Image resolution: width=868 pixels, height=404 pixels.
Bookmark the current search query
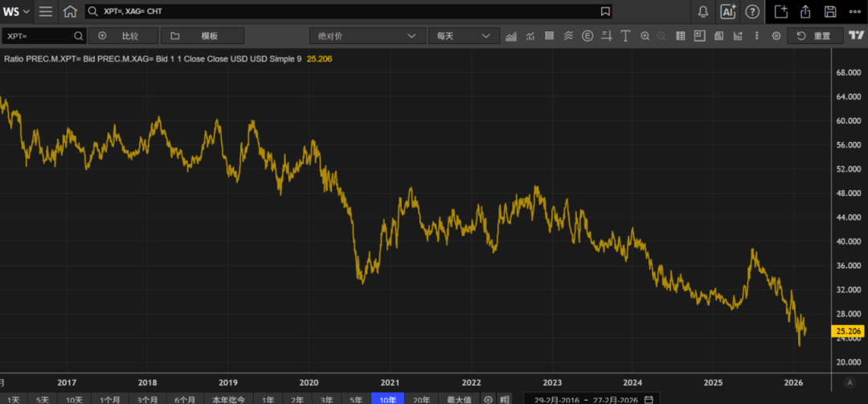[605, 12]
